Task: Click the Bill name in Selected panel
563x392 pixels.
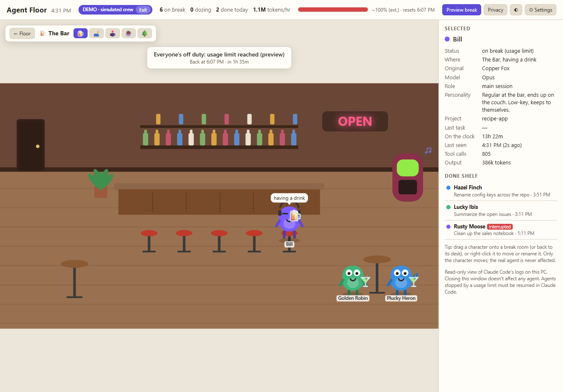Action: coord(458,39)
